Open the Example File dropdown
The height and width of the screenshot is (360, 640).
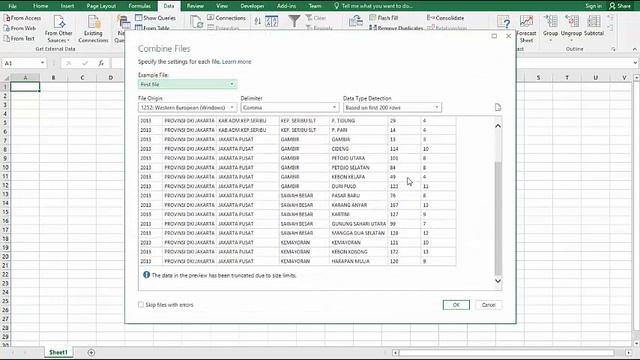pos(187,84)
